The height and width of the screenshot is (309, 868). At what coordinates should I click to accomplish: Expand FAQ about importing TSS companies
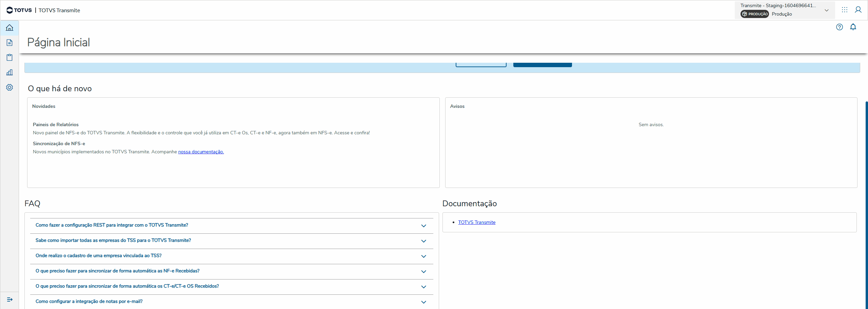pos(232,241)
